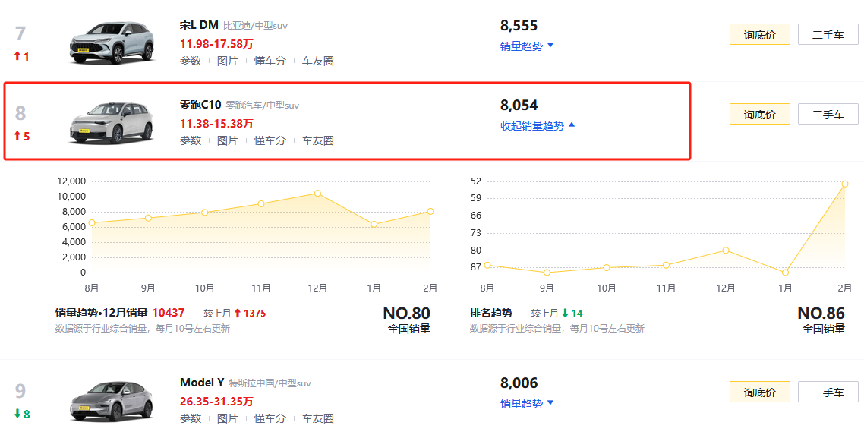Click 二手车 button for 宋L DM
864x435 pixels.
(828, 35)
